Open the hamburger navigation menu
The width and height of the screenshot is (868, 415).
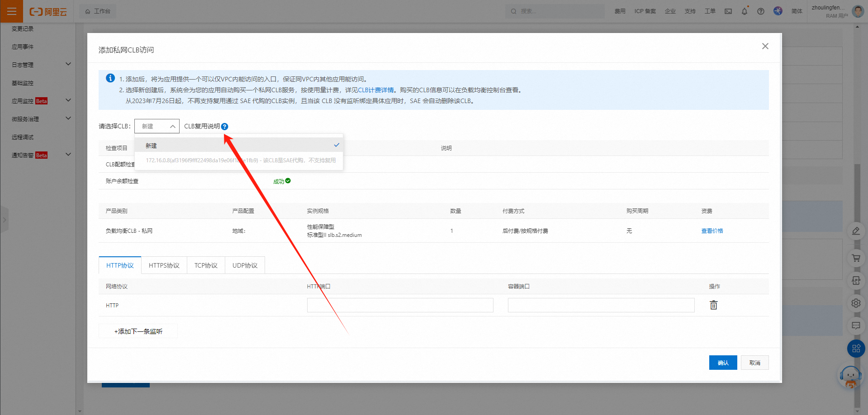pyautogui.click(x=12, y=11)
